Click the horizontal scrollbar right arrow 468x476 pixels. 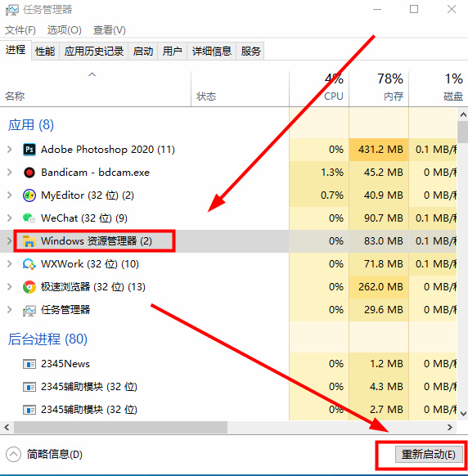pyautogui.click(x=450, y=428)
